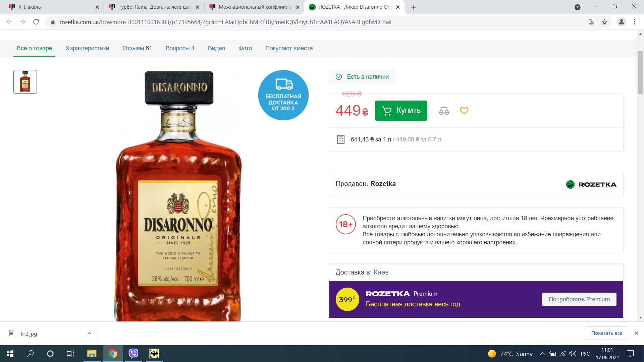Open the Chrome three-dot menu
Viewport: 644px width, 362px height.
tap(635, 22)
